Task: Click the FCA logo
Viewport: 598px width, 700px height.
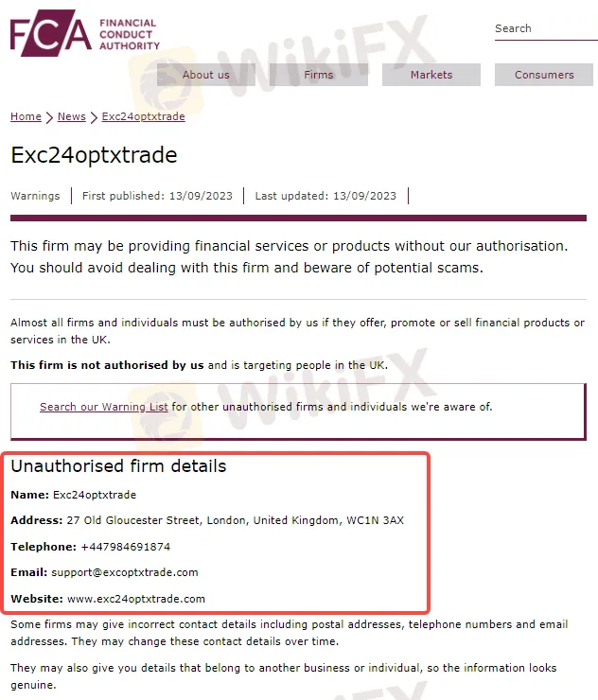Action: tap(51, 35)
